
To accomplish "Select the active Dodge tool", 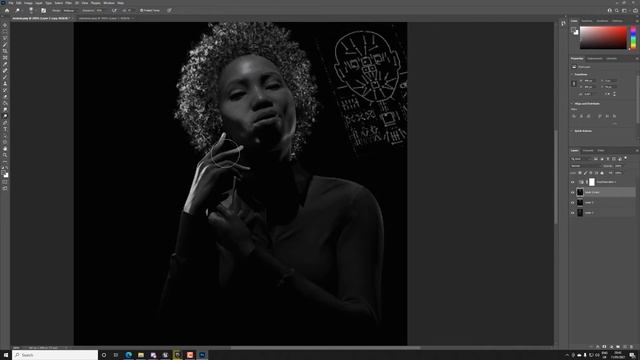I will (x=5, y=116).
